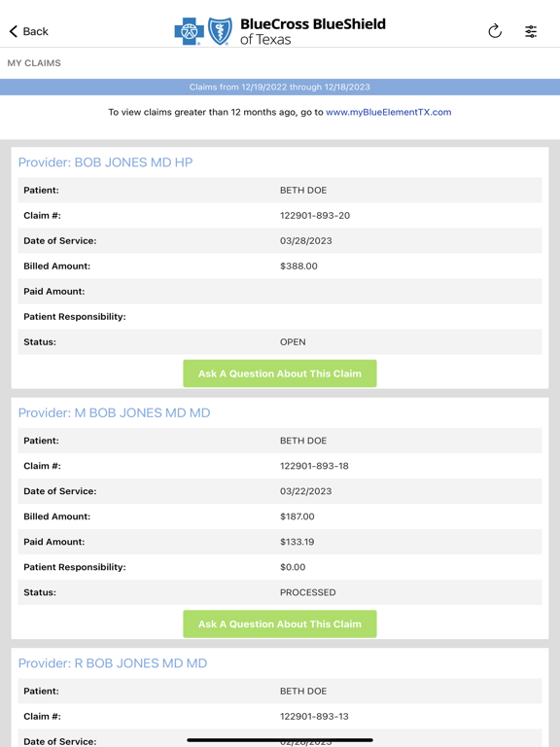The width and height of the screenshot is (560, 747).
Task: Tap the BlueShield shield logo
Action: (221, 31)
